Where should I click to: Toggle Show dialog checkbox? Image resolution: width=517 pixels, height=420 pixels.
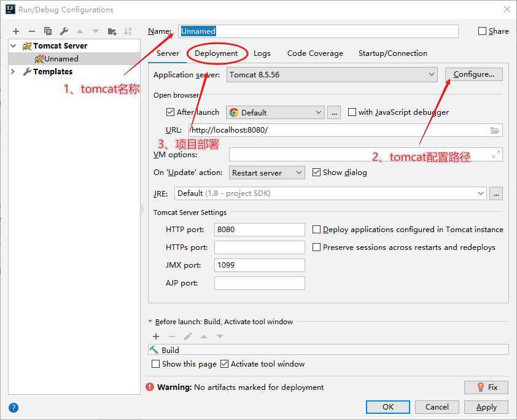pyautogui.click(x=316, y=173)
